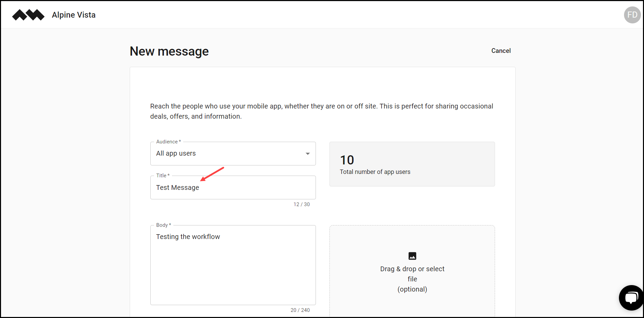Click the total app users card
Viewport: 644px width, 318px height.
[x=412, y=164]
